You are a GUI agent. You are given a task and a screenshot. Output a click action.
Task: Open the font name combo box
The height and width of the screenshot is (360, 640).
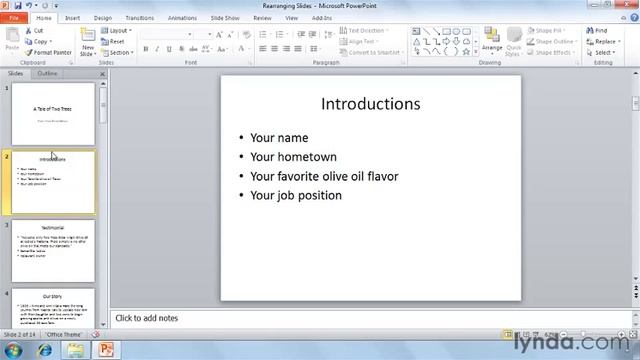167,35
